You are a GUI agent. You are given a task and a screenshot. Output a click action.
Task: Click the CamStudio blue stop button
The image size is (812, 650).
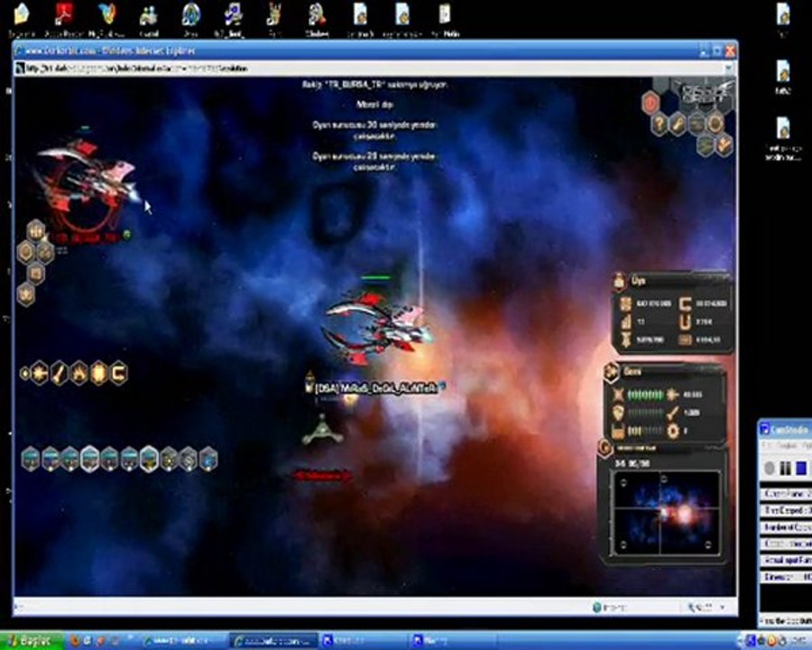[801, 468]
